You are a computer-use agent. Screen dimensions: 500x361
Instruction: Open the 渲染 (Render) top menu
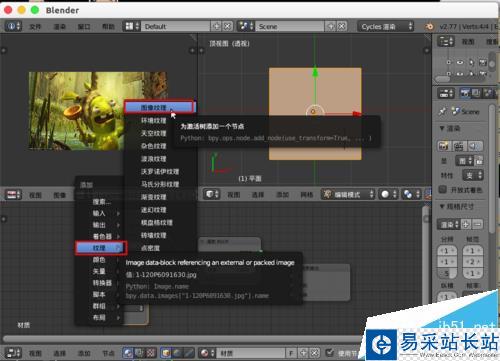(60, 27)
